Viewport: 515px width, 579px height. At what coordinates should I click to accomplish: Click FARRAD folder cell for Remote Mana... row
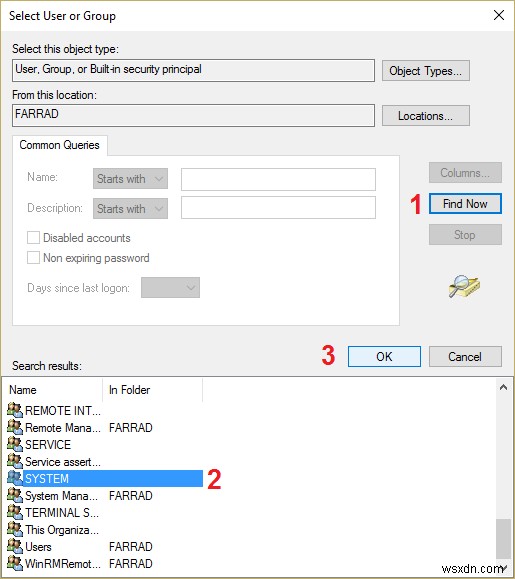click(131, 427)
